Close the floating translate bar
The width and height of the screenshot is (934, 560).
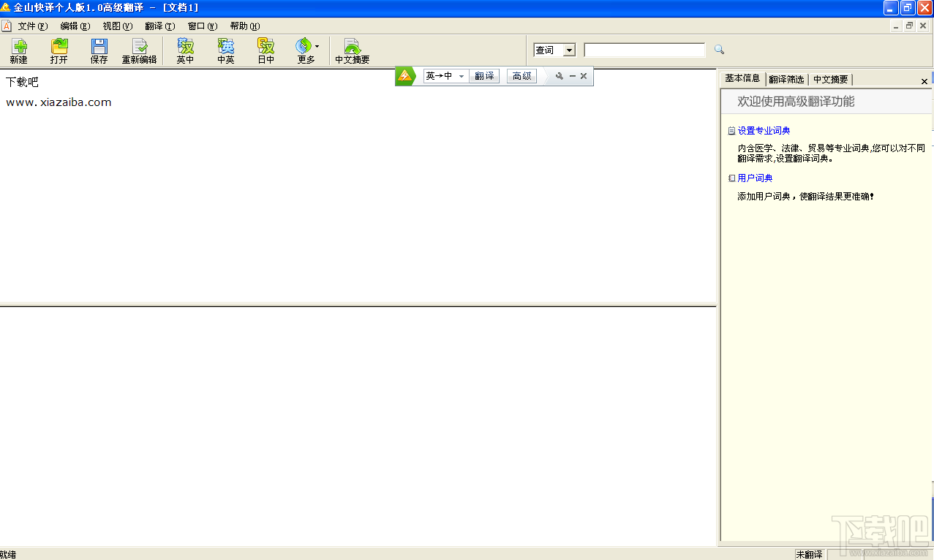click(x=584, y=76)
